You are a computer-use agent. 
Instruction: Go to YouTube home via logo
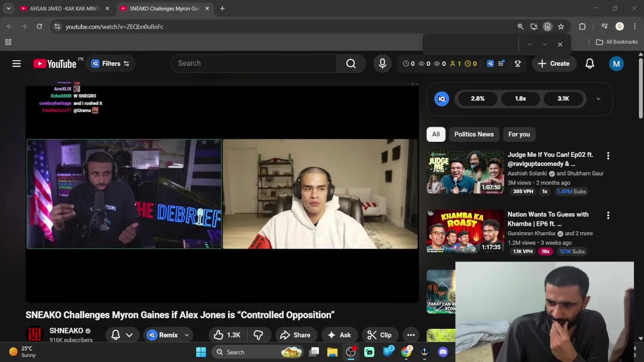click(x=55, y=64)
